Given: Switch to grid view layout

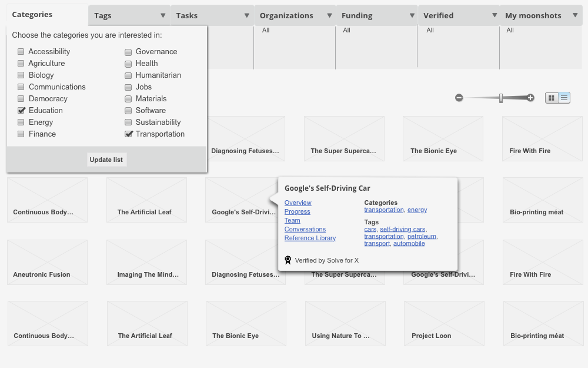Looking at the screenshot, I should pyautogui.click(x=550, y=98).
